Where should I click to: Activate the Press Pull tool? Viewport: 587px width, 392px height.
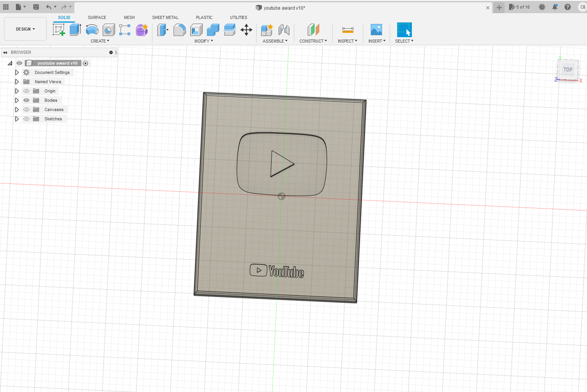(x=163, y=30)
